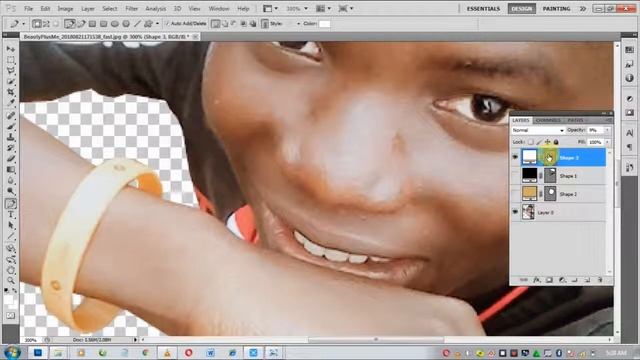Click the Add to shape area icon
Viewport: 640px width, 360px height.
(x=225, y=24)
